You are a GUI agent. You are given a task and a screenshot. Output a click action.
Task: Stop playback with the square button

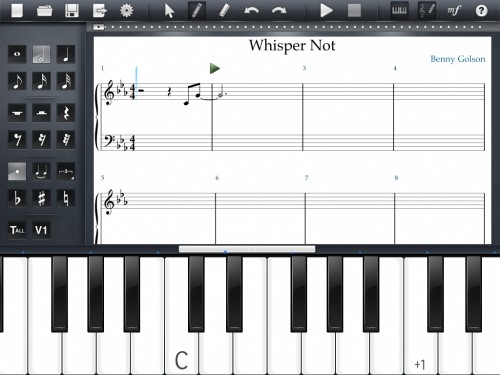point(354,11)
